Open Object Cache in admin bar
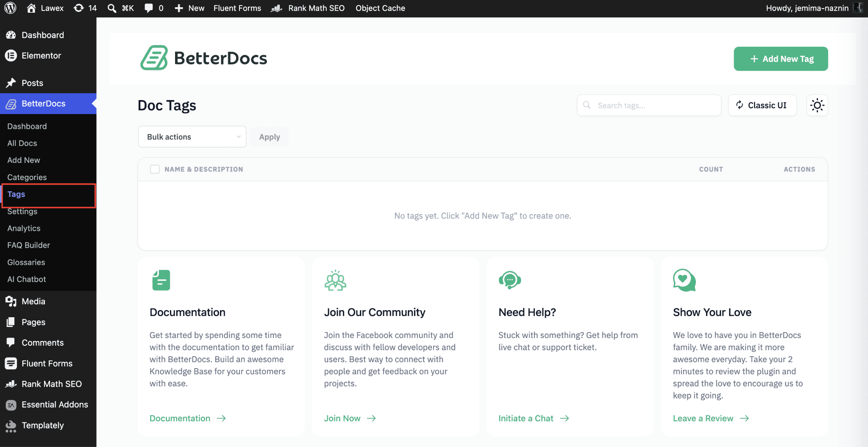Screen dimensions: 868x447 pos(380,8)
